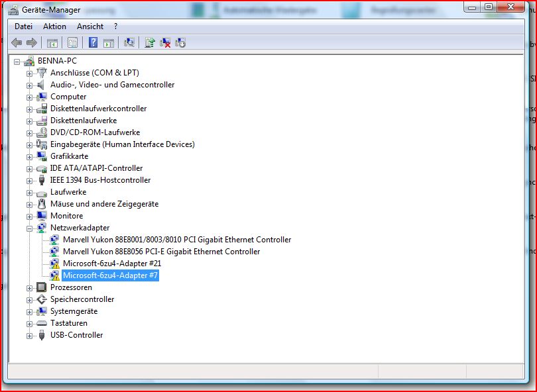Select the 'Prozessoren' label
Image resolution: width=537 pixels, height=392 pixels.
pyautogui.click(x=71, y=287)
